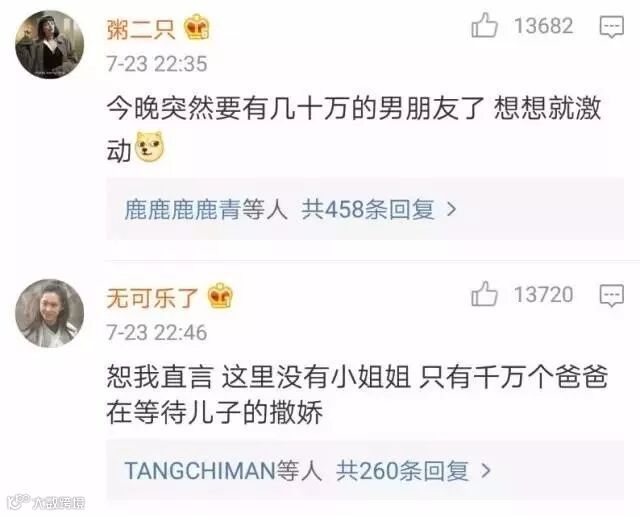Open username 粥二只 profile
Screen dimensions: 640x516
pyautogui.click(x=141, y=29)
